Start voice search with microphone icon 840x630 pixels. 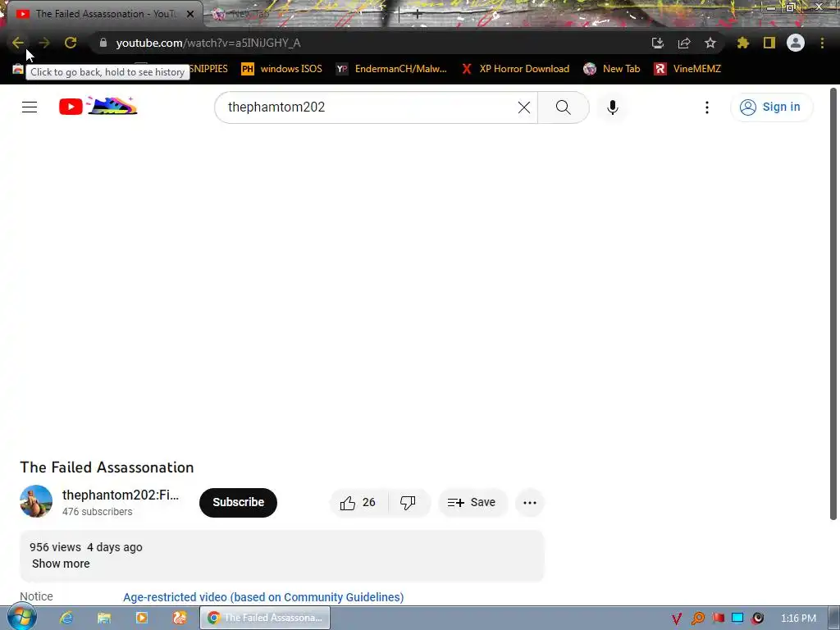(612, 107)
